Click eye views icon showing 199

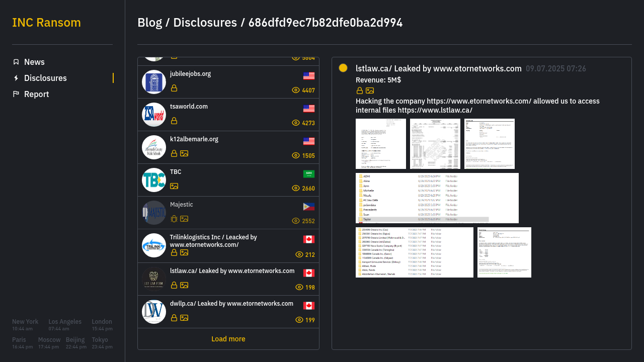[x=299, y=320]
